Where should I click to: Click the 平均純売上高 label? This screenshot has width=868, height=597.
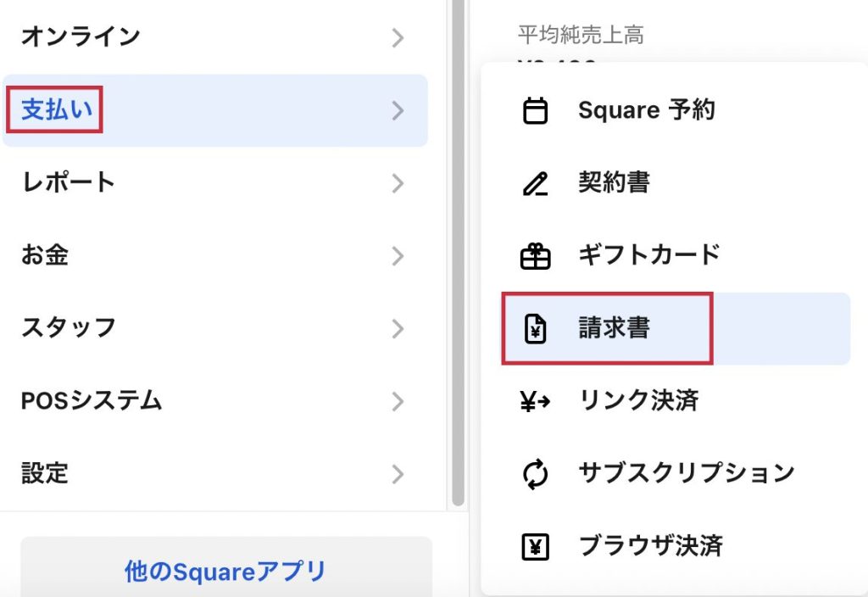pyautogui.click(x=581, y=35)
